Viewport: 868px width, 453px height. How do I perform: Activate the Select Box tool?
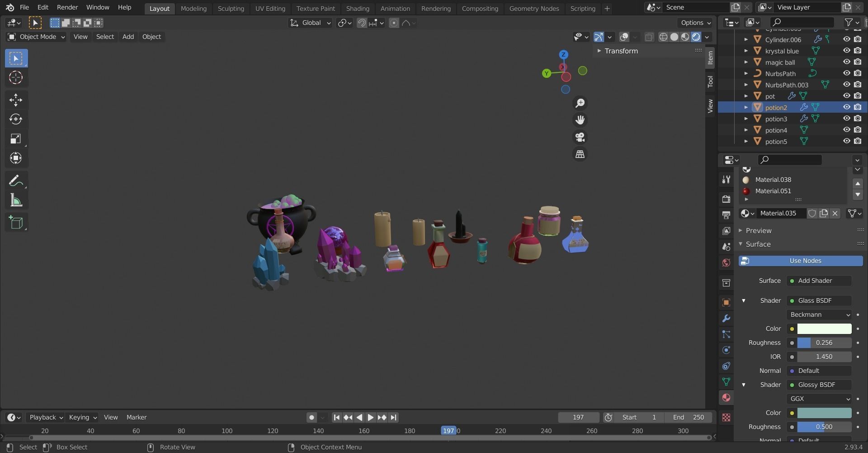[x=16, y=58]
